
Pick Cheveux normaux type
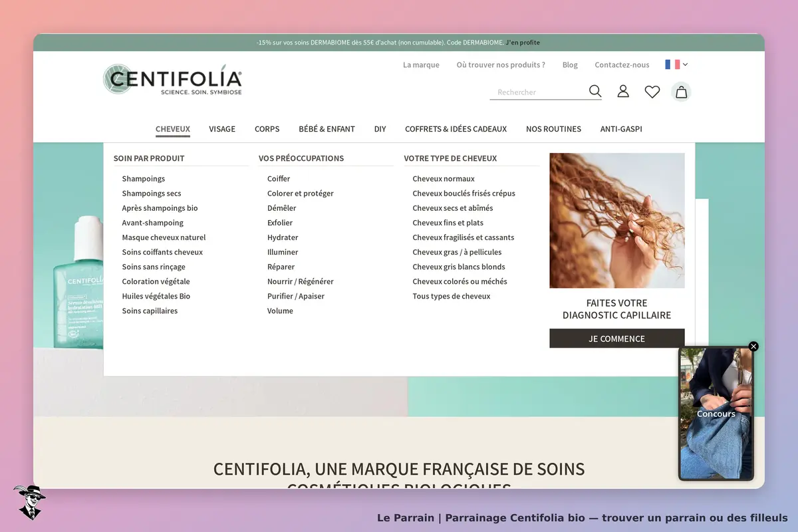tap(444, 179)
